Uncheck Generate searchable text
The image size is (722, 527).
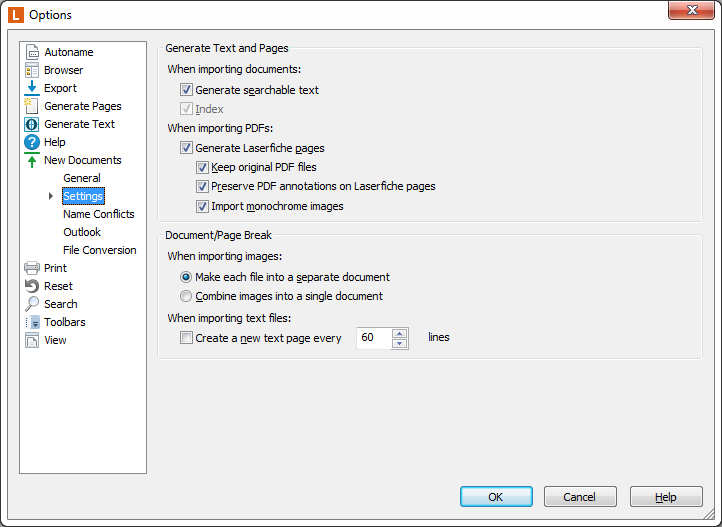(x=186, y=90)
